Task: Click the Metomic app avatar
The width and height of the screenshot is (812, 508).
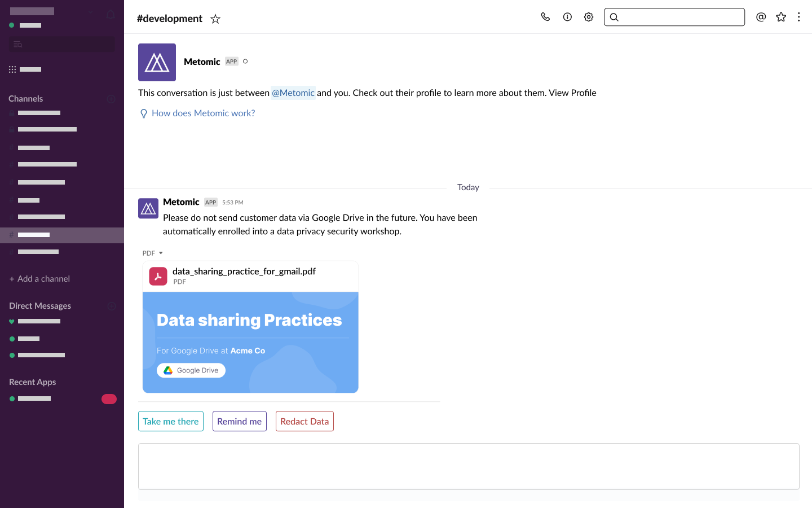Action: (x=157, y=62)
